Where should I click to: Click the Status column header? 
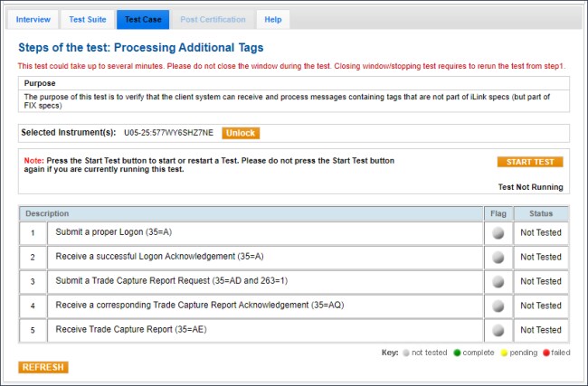541,214
